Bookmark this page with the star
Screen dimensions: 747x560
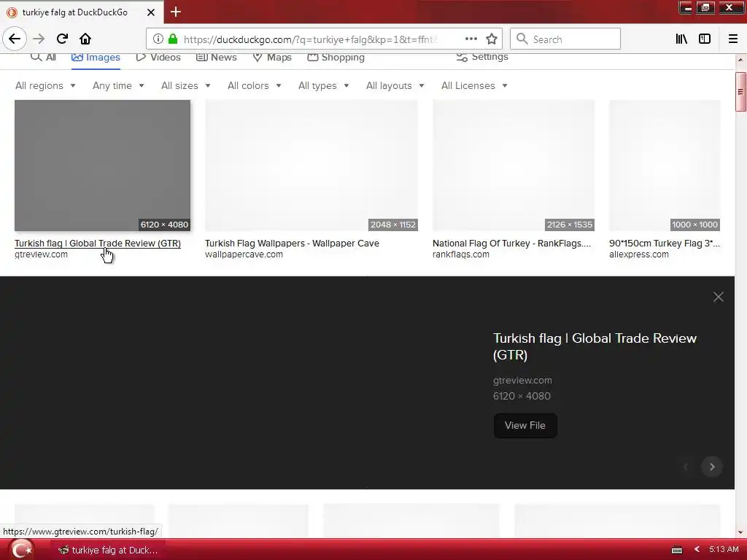coord(492,39)
